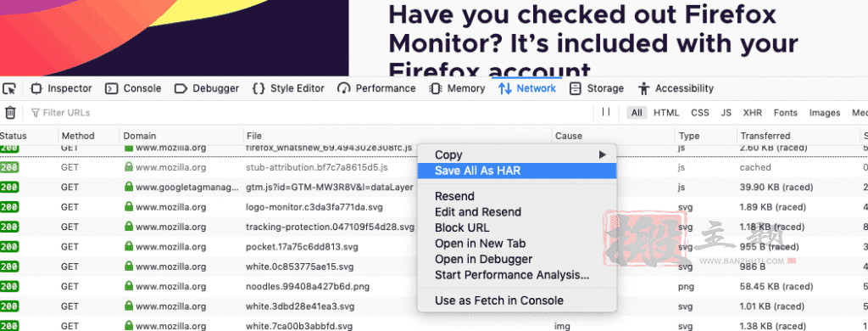Click lock icon in noodles.png row
This screenshot has width=868, height=331.
(x=129, y=286)
